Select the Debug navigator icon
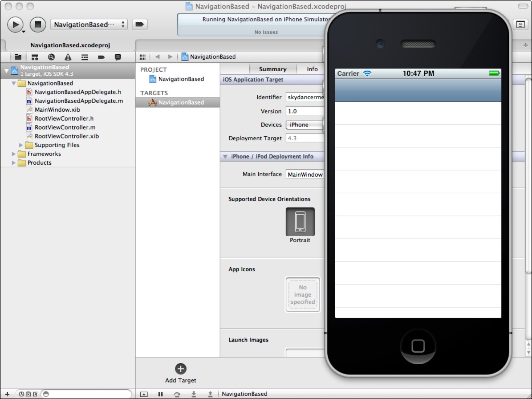Image resolution: width=532 pixels, height=399 pixels. click(x=85, y=57)
